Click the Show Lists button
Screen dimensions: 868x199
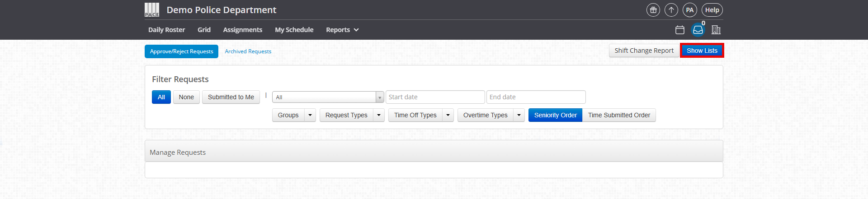tap(702, 51)
